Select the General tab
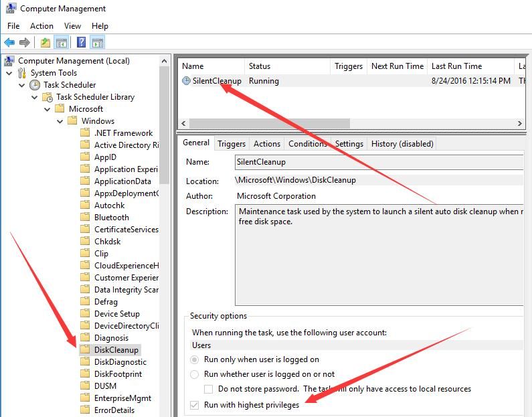This screenshot has width=532, height=417. click(x=196, y=143)
